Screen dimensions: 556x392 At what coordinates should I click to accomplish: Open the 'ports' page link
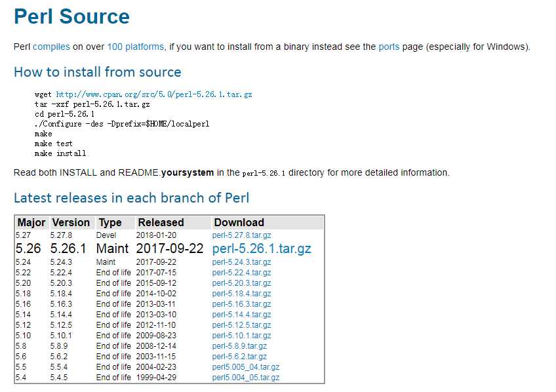(389, 47)
